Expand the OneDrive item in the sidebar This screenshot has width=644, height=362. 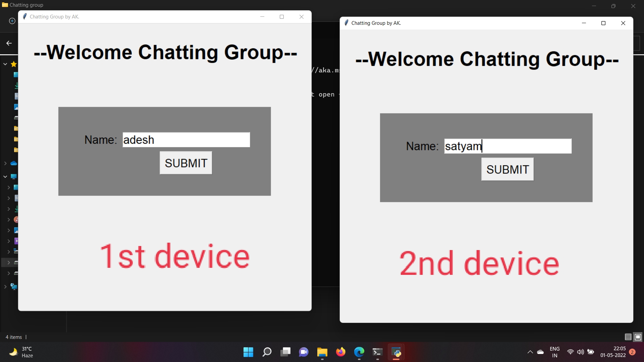pos(5,163)
